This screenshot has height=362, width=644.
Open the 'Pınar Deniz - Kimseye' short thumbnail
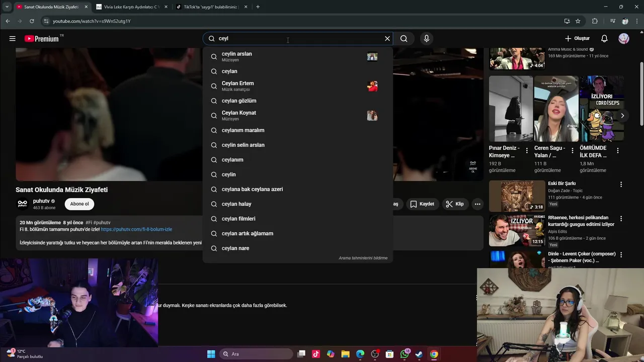511,109
